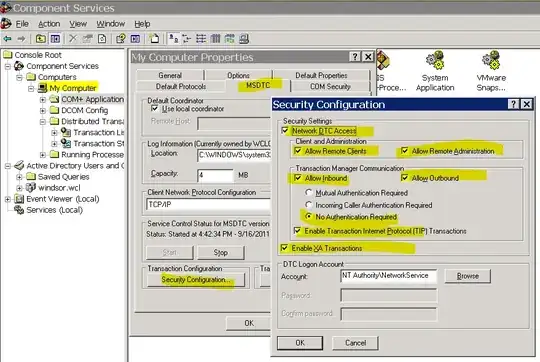Click the Delete X toolbar icon
This screenshot has width=540, height=362.
pyautogui.click(x=73, y=39)
